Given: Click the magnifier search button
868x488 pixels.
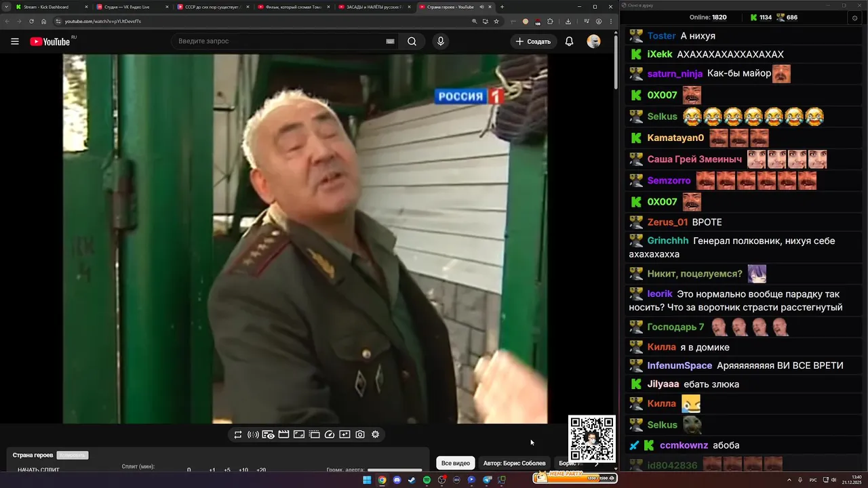Looking at the screenshot, I should tap(412, 41).
